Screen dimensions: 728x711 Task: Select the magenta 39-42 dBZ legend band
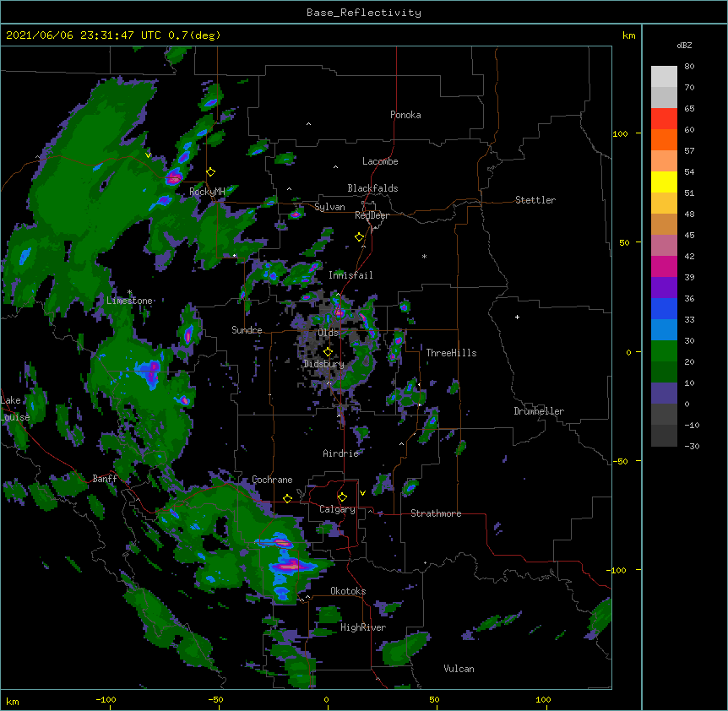(664, 267)
